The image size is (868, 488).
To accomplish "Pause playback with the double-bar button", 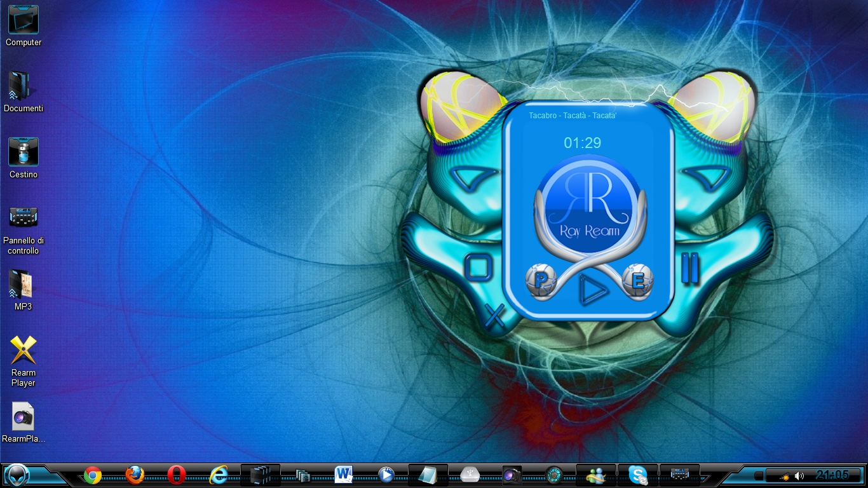I will point(689,268).
